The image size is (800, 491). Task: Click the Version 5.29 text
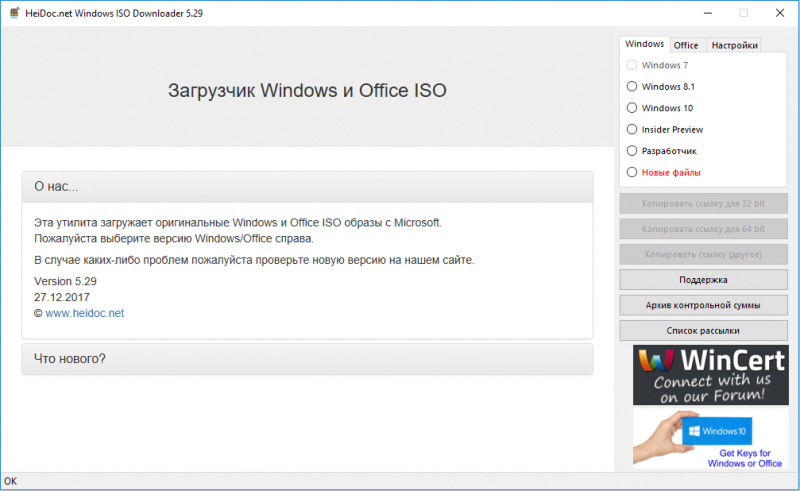[x=65, y=281]
